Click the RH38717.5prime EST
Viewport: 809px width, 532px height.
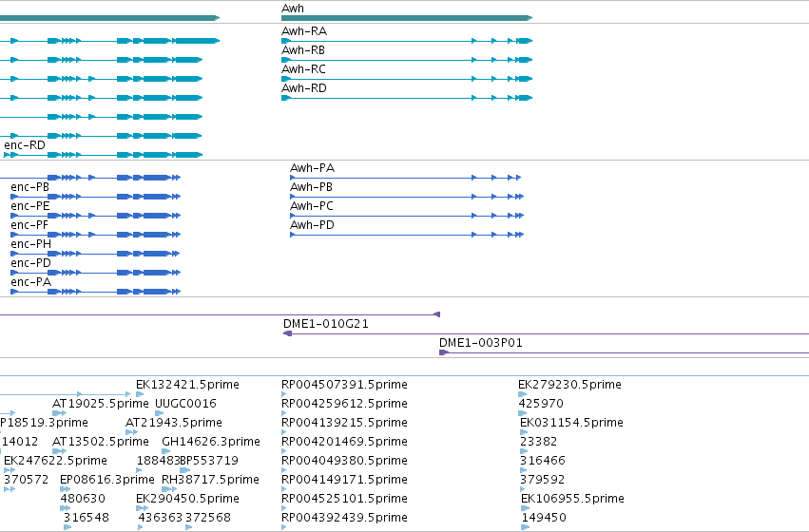click(210, 480)
